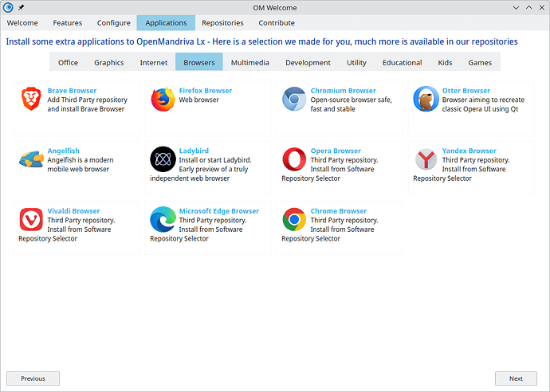This screenshot has height=392, width=550.
Task: Click the Angelfish fish icon
Action: pos(31,159)
